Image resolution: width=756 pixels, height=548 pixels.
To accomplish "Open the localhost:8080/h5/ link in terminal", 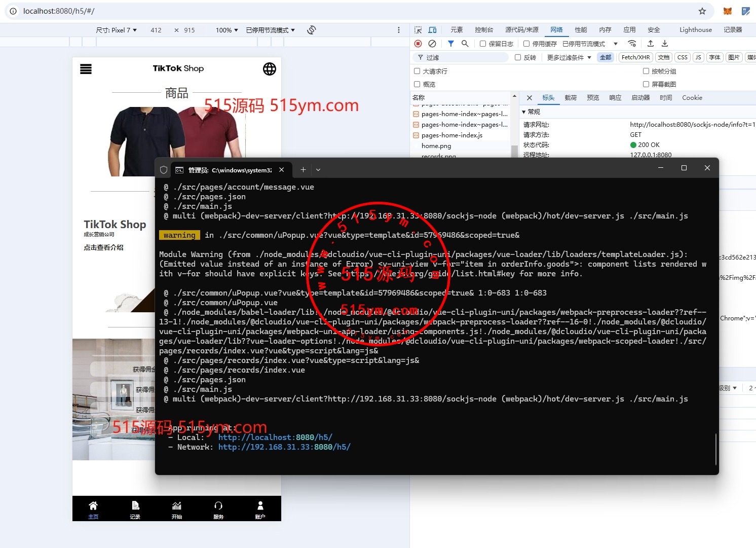I will pos(275,437).
